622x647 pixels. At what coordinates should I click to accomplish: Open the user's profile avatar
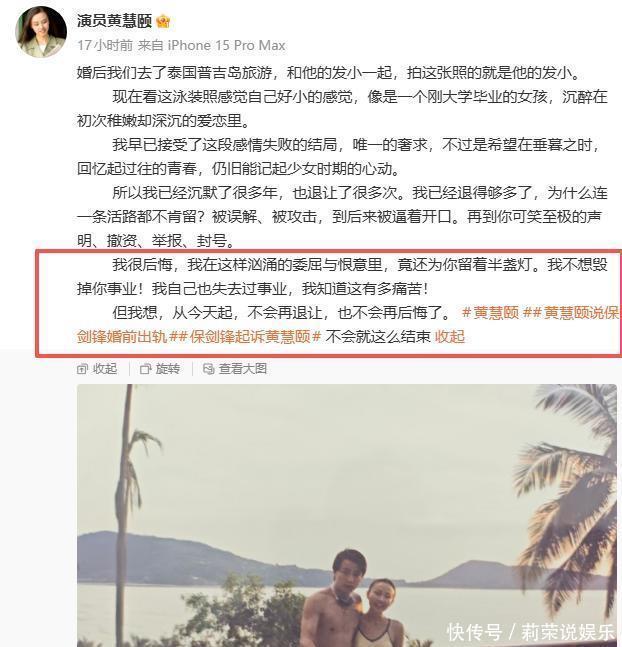tap(41, 31)
